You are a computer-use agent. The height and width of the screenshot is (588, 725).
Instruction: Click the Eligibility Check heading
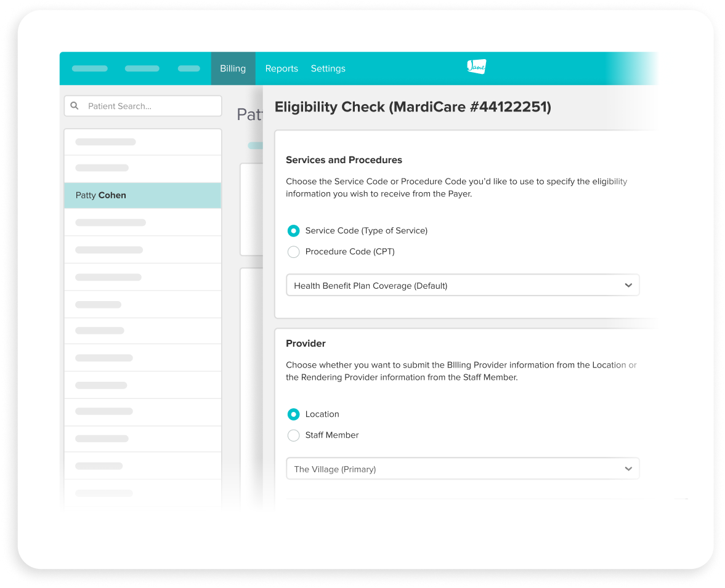click(x=413, y=107)
